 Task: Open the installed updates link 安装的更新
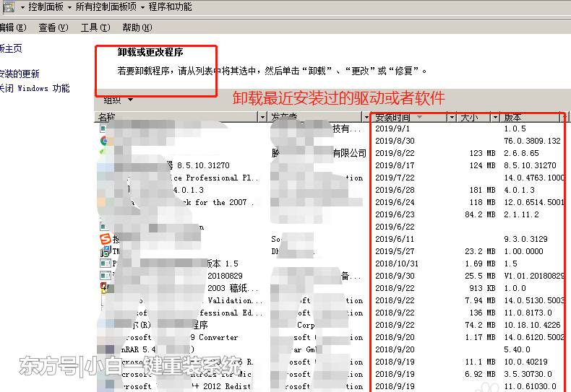pyautogui.click(x=20, y=74)
